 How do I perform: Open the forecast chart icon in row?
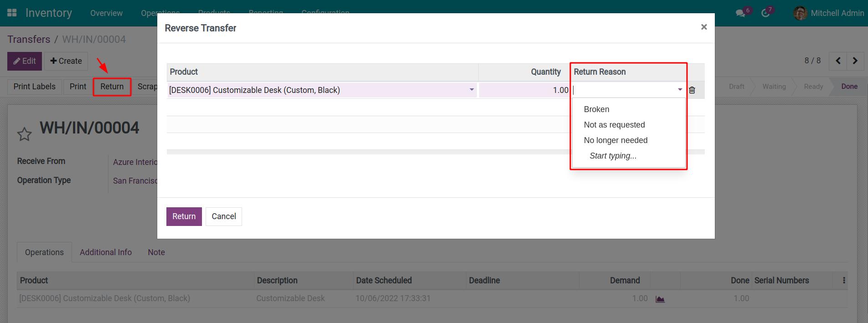[x=660, y=299]
